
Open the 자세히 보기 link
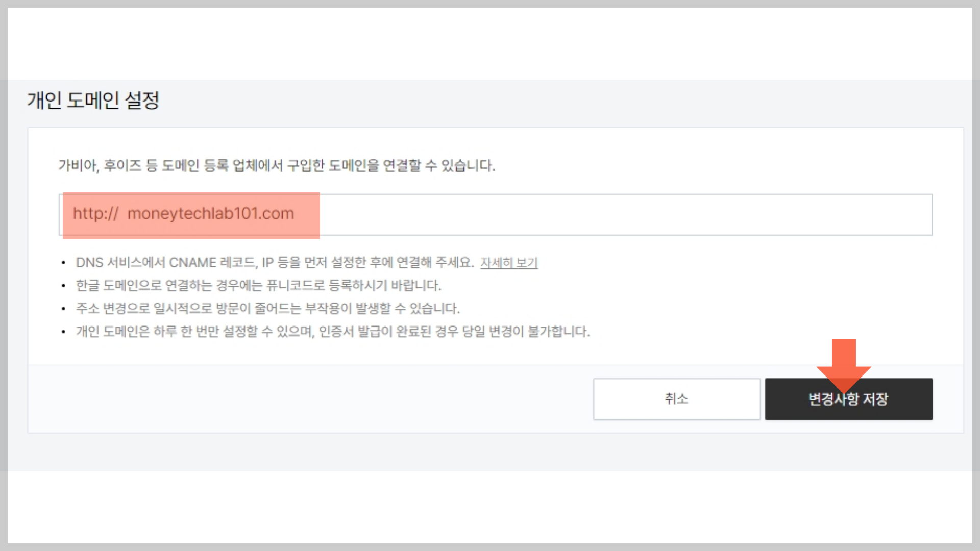(508, 263)
